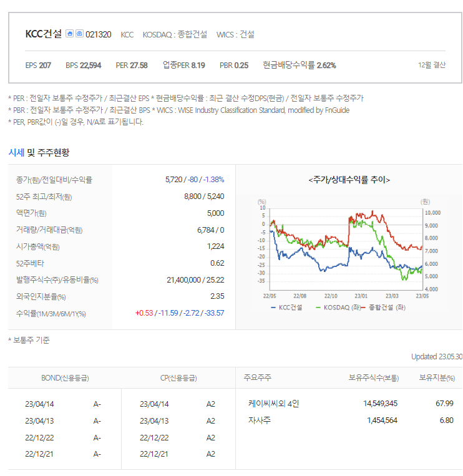Click the share count 1,454,564

382,420
